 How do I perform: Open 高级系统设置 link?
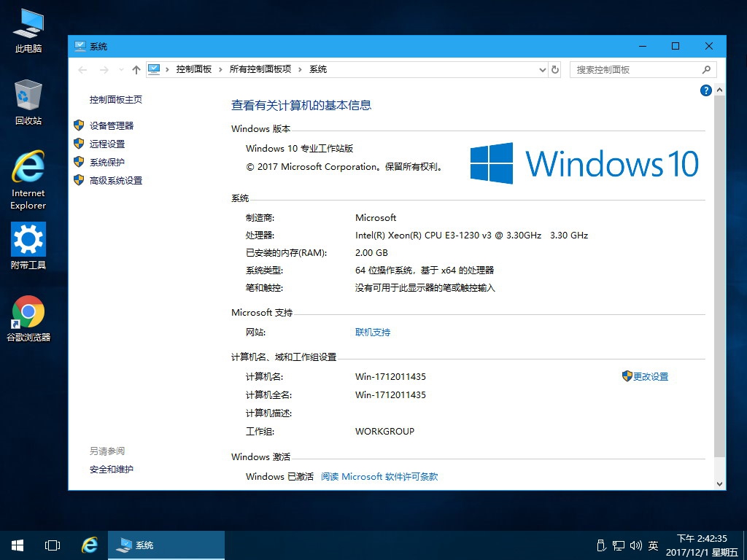116,181
